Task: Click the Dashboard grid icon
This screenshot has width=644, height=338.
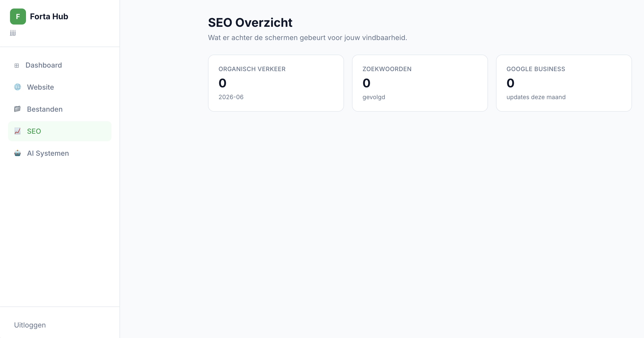Action: (x=17, y=66)
